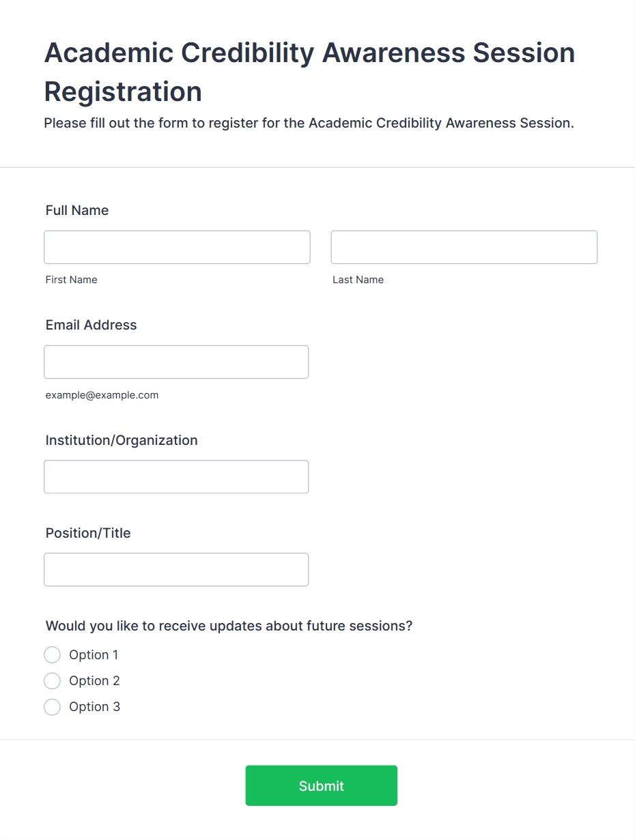Click the "Option 3" label text
This screenshot has height=840, width=635.
pyautogui.click(x=94, y=707)
